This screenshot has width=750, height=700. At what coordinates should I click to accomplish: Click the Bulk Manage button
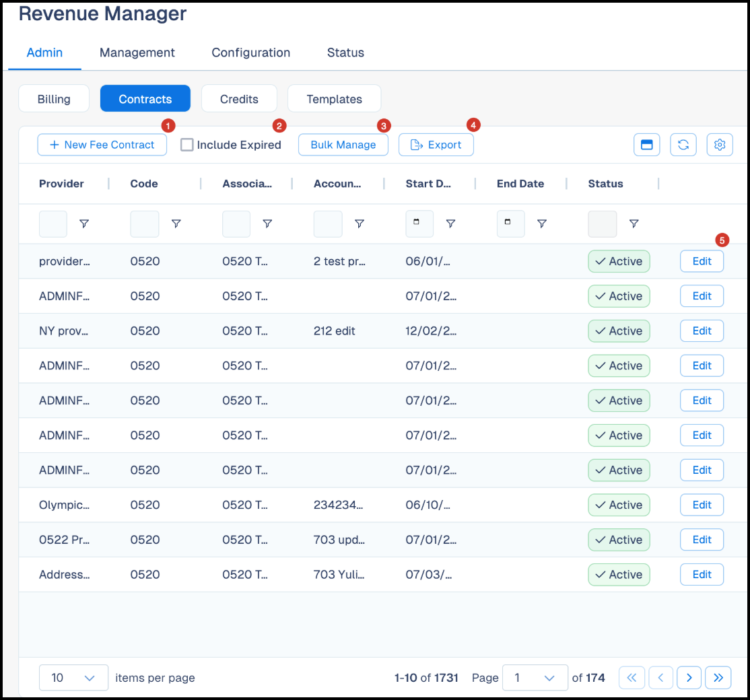pos(343,145)
